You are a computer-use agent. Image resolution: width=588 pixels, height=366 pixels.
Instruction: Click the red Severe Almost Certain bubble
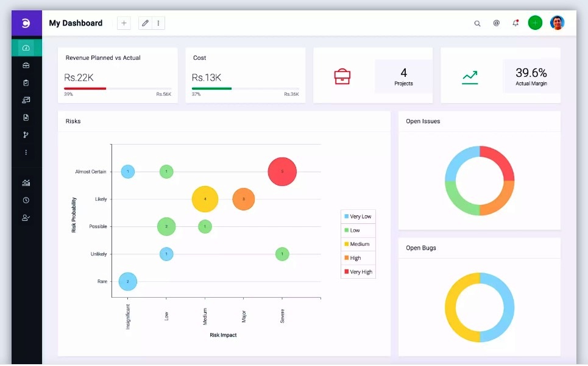pyautogui.click(x=282, y=171)
